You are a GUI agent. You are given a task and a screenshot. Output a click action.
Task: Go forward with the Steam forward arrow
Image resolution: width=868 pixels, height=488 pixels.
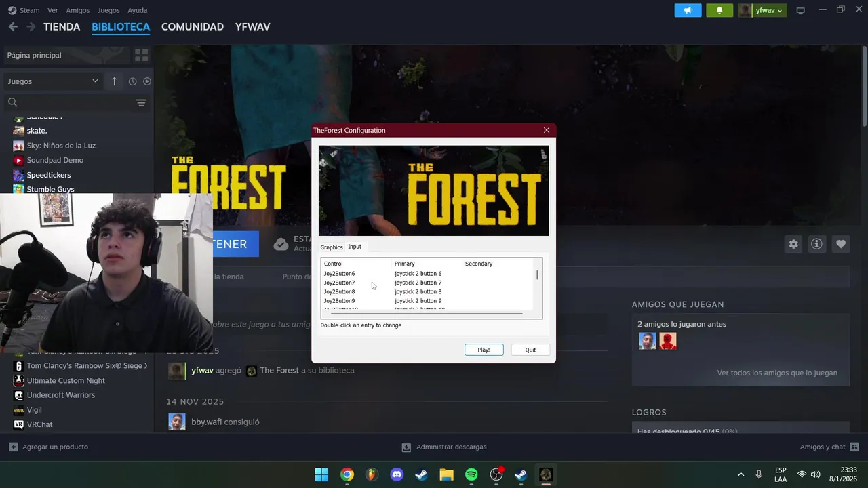pos(31,27)
